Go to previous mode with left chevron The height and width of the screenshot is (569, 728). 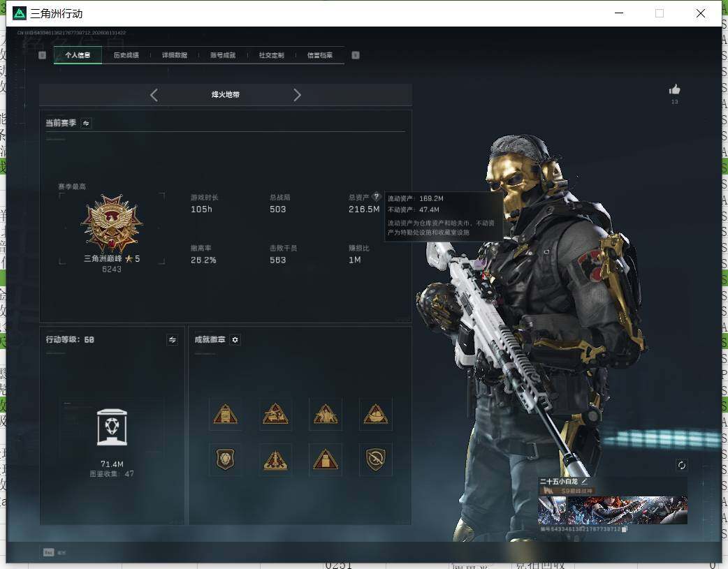click(154, 95)
